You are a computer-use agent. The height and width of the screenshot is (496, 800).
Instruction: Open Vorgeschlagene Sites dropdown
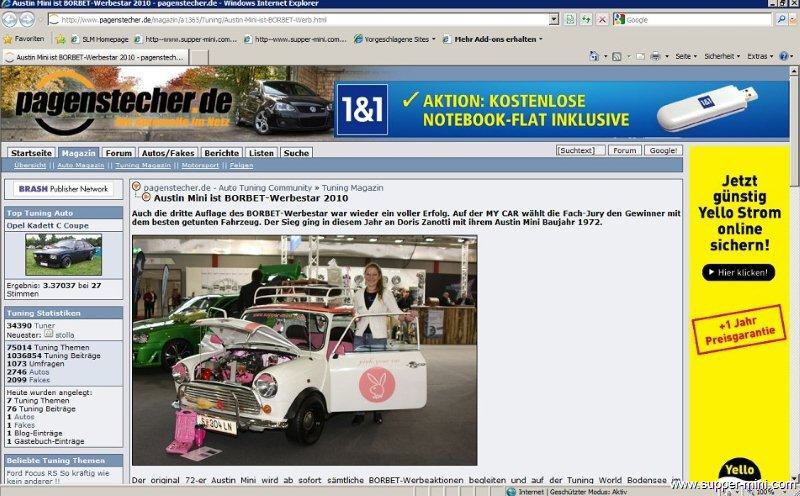point(395,39)
